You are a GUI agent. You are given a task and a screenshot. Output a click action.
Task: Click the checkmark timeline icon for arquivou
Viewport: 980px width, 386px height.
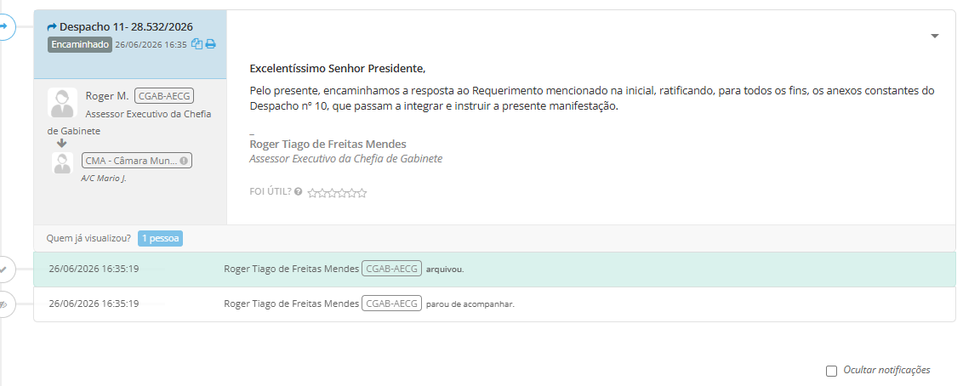coord(4,270)
